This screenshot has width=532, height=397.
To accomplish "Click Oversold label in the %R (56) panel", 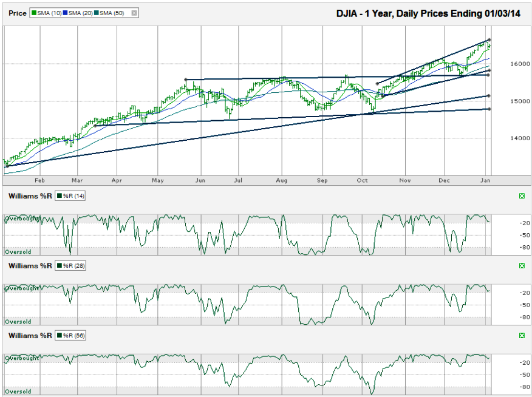I will point(18,392).
